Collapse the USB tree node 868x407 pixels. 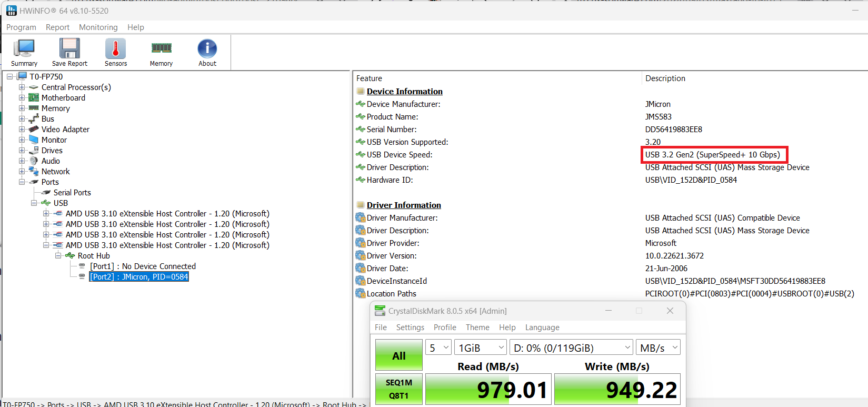[x=34, y=203]
